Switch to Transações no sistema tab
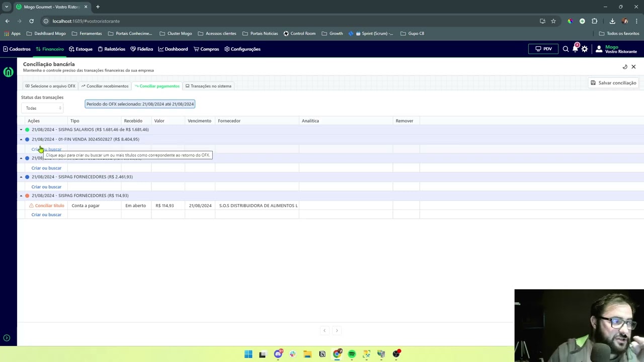The image size is (644, 362). point(208,86)
